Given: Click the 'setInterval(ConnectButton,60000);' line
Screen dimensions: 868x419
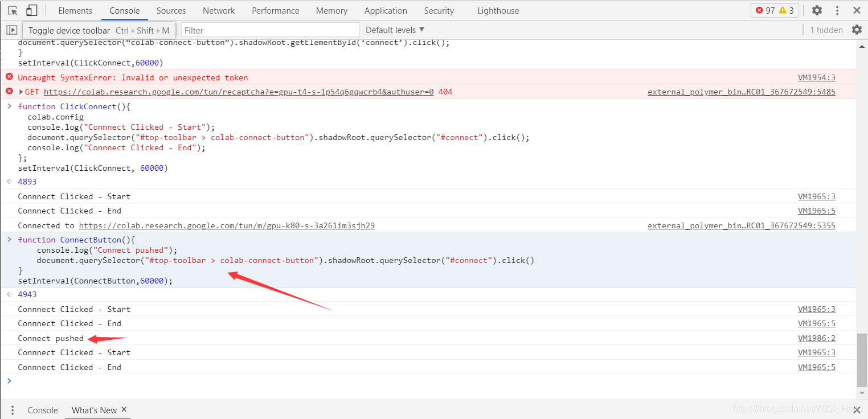Looking at the screenshot, I should (x=95, y=281).
